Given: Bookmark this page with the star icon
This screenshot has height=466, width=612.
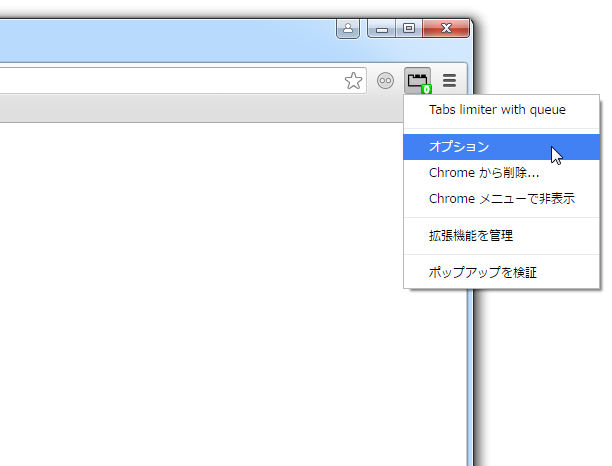Looking at the screenshot, I should point(353,81).
